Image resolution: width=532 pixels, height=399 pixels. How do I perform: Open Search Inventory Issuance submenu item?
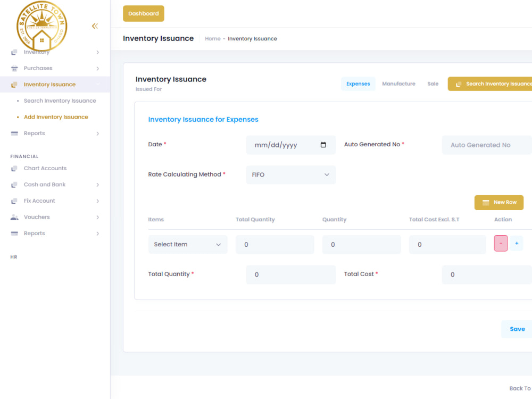pos(60,101)
